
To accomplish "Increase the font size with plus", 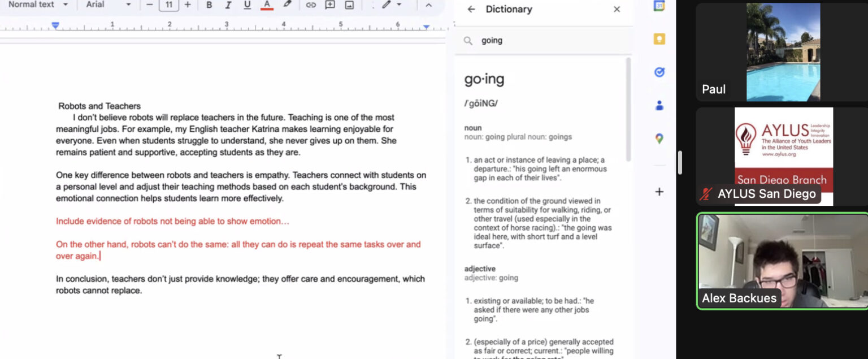I will (x=188, y=5).
